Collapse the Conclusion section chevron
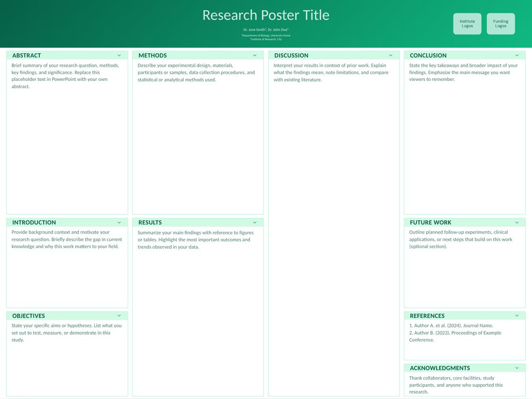The image size is (532, 399). [x=517, y=55]
